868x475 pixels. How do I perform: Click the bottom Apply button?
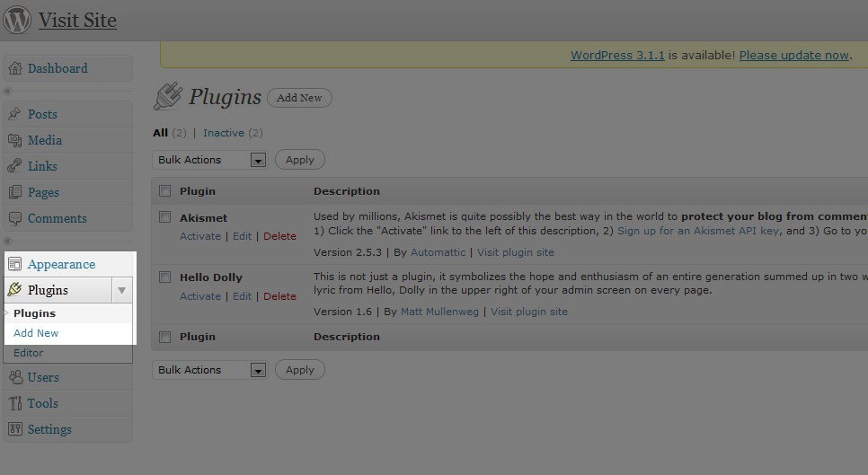[x=300, y=370]
